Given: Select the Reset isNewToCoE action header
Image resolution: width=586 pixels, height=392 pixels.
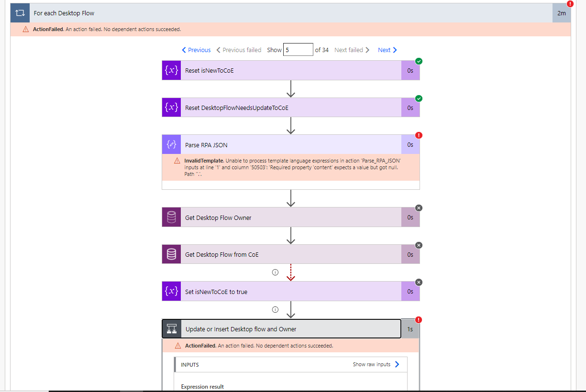Looking at the screenshot, I should pos(287,70).
